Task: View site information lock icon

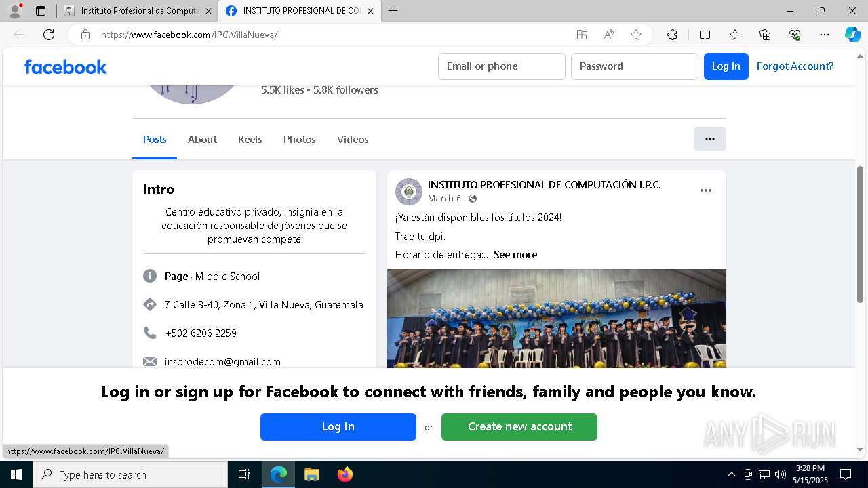Action: point(85,35)
